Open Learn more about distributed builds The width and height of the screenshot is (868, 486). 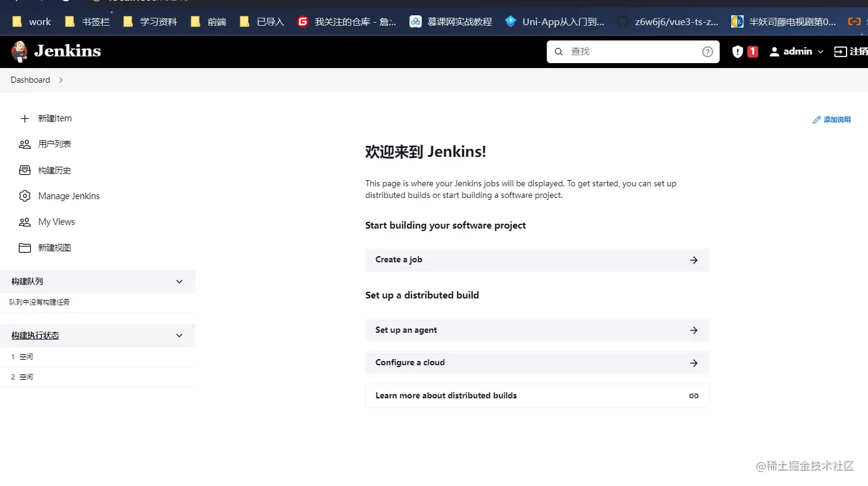(x=537, y=396)
